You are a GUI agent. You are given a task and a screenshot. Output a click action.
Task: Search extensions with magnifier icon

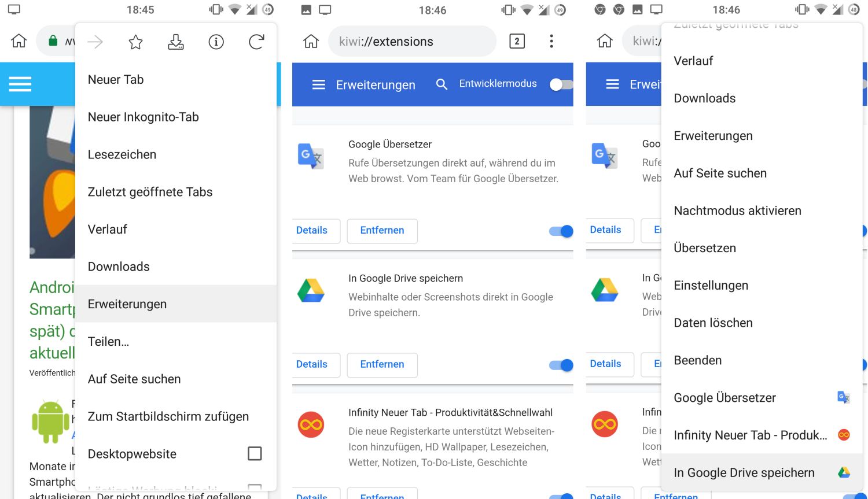pos(442,84)
